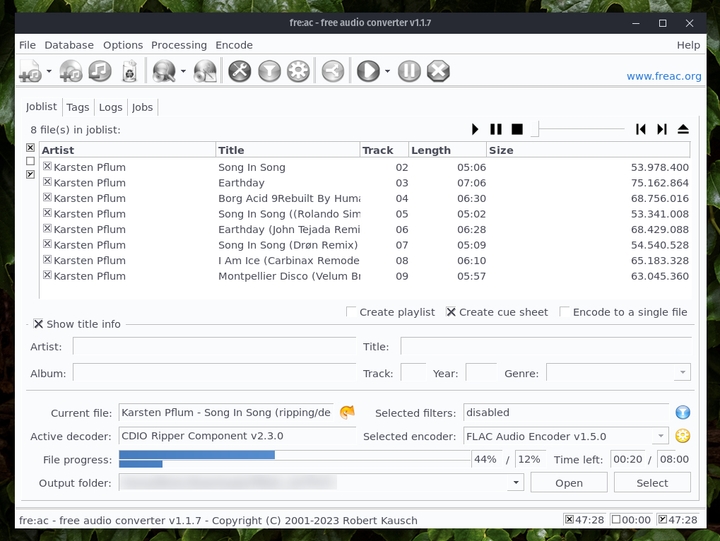Click the Year input field
The image size is (720, 541).
pos(481,372)
